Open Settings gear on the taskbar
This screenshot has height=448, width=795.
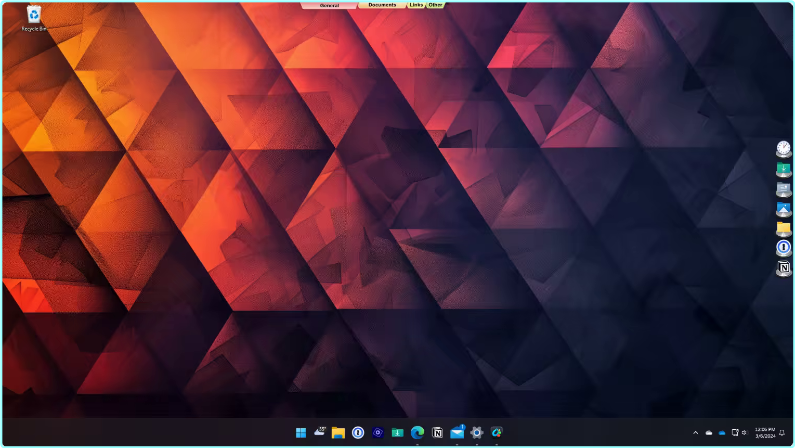[x=477, y=432]
